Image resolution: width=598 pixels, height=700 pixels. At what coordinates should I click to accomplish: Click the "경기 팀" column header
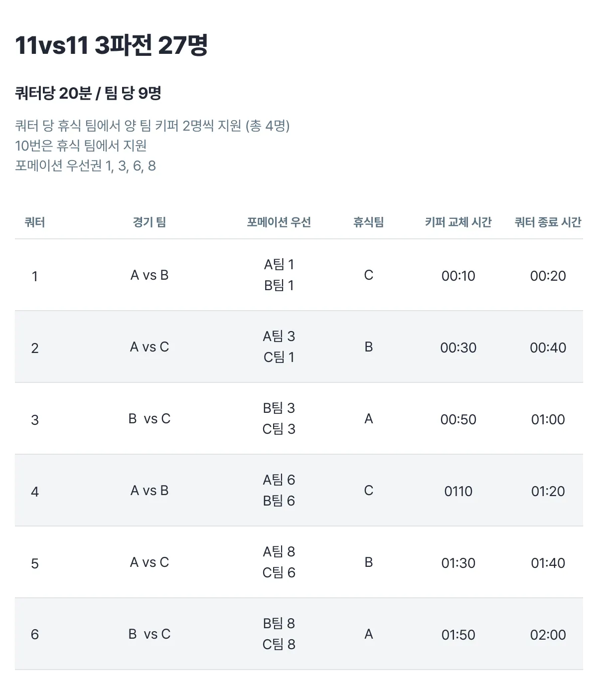coord(149,222)
